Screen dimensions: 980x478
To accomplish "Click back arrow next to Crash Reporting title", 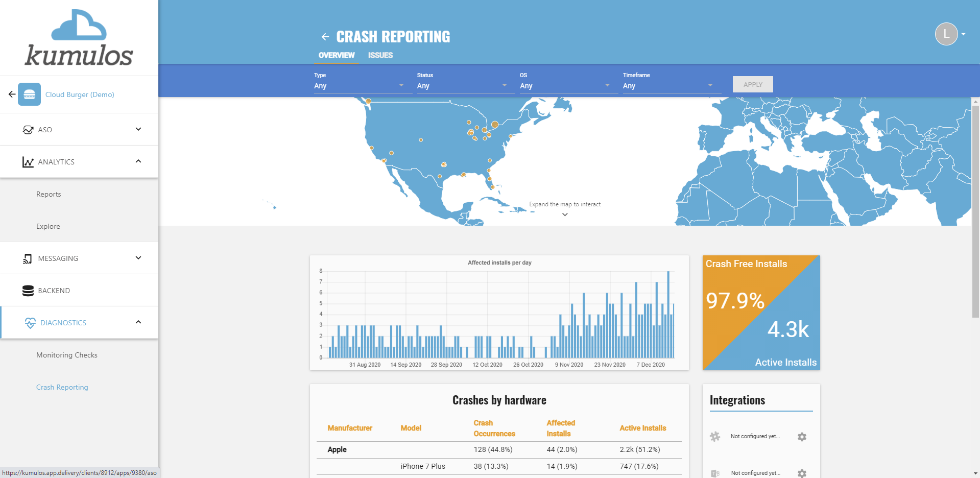I will click(x=325, y=37).
